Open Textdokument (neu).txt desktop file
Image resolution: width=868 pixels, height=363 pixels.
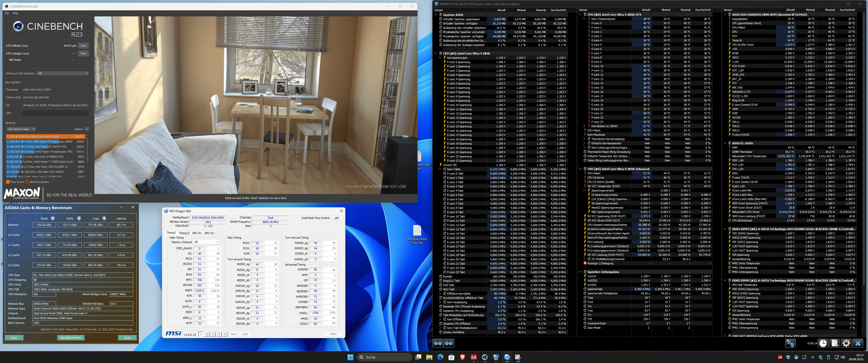[x=417, y=235]
